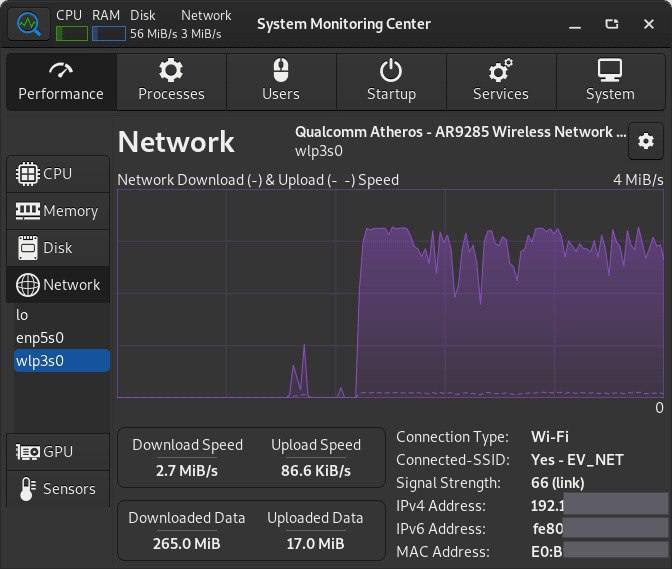Click the System monitor icon
Screen dimensions: 672x569
pyautogui.click(x=610, y=70)
